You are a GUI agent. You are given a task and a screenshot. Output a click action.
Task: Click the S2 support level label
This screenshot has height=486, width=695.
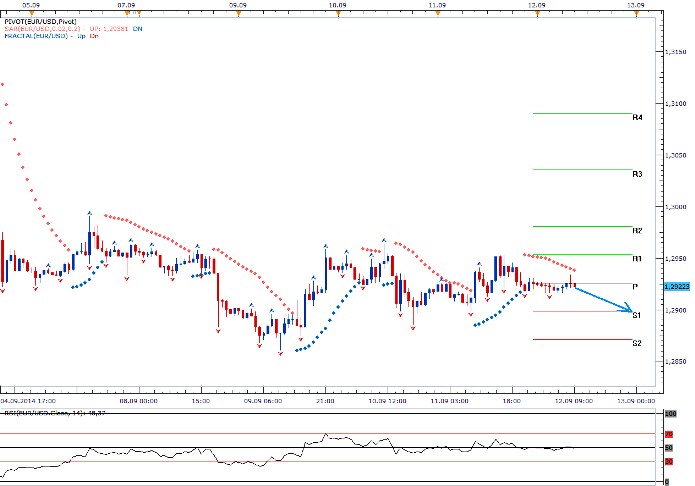(x=637, y=343)
